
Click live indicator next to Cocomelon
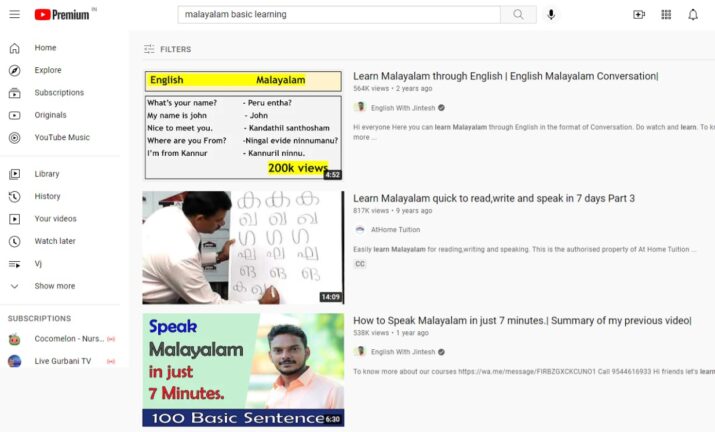pos(111,339)
